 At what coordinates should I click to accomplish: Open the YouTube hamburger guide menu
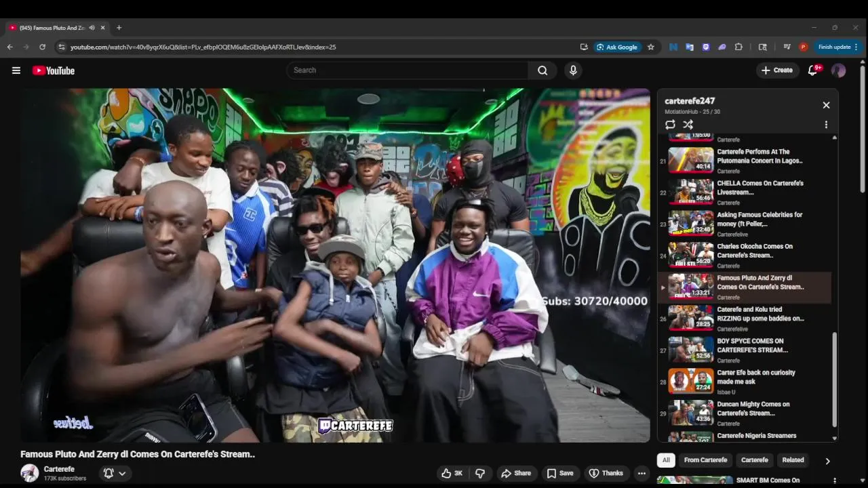(16, 70)
